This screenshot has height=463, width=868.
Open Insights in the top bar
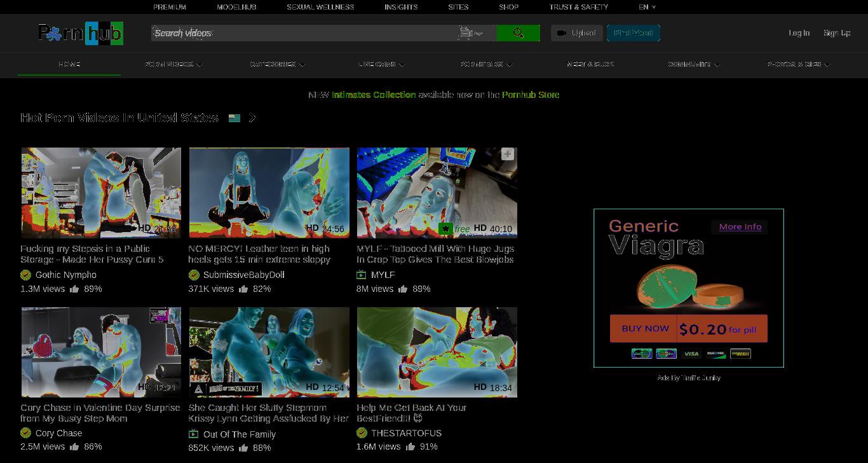(x=401, y=7)
